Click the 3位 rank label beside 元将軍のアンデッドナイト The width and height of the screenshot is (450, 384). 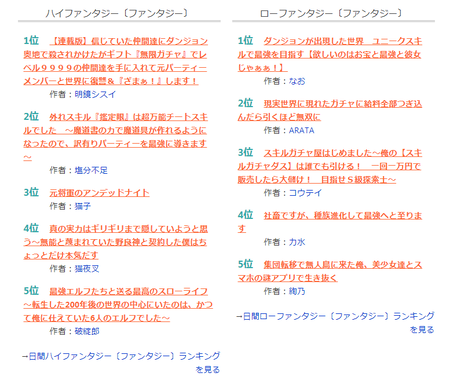[31, 192]
